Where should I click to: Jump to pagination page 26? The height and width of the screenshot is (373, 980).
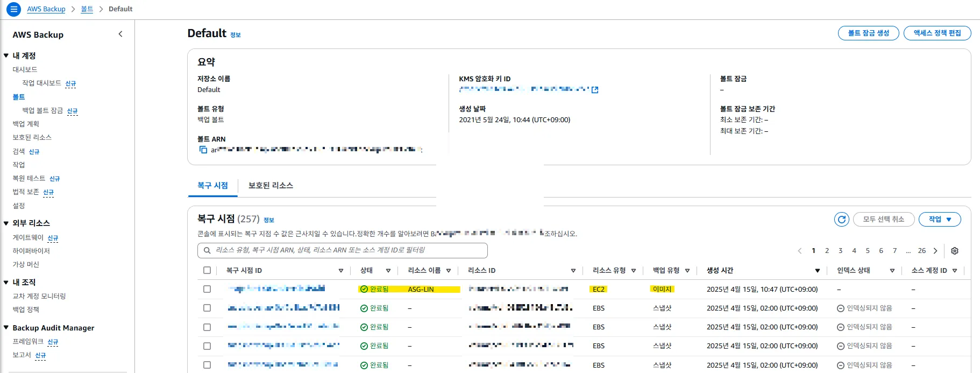(x=922, y=251)
